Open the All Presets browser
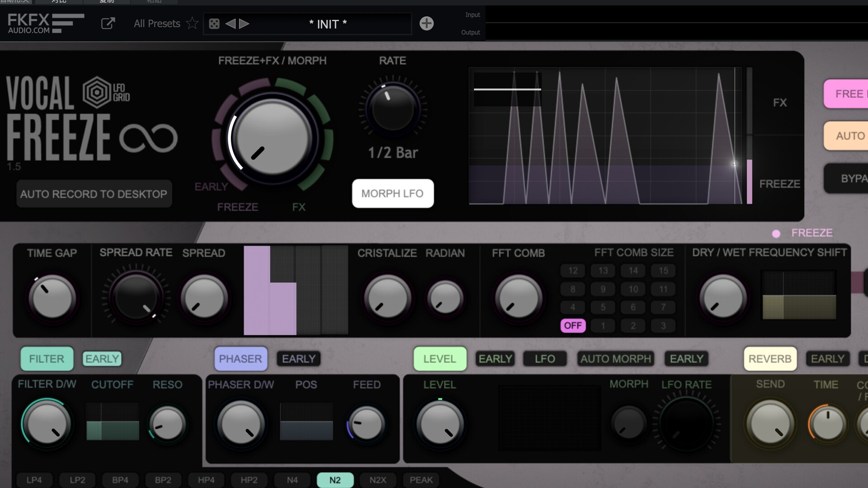 157,23
